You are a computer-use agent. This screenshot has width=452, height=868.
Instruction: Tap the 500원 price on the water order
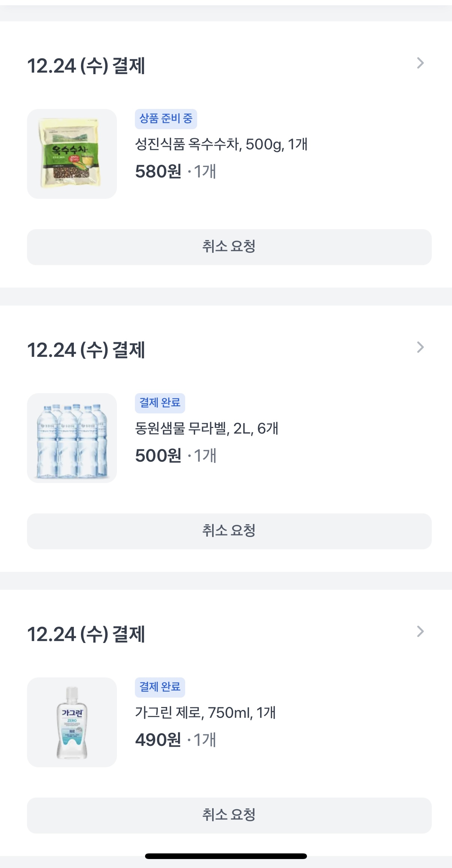pyautogui.click(x=158, y=456)
